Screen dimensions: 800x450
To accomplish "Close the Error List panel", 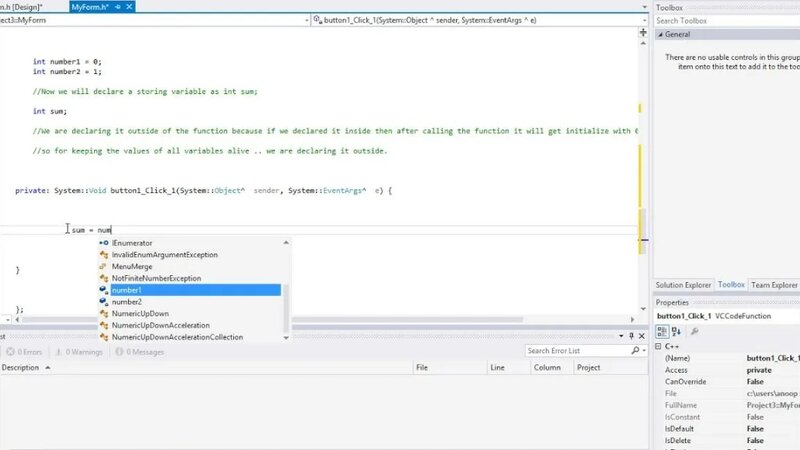I will click(642, 336).
